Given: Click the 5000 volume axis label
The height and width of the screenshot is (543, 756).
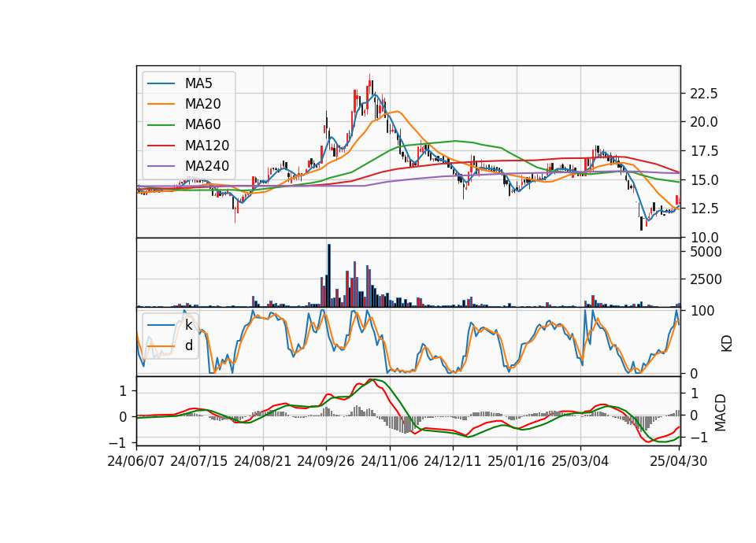Looking at the screenshot, I should [x=706, y=252].
